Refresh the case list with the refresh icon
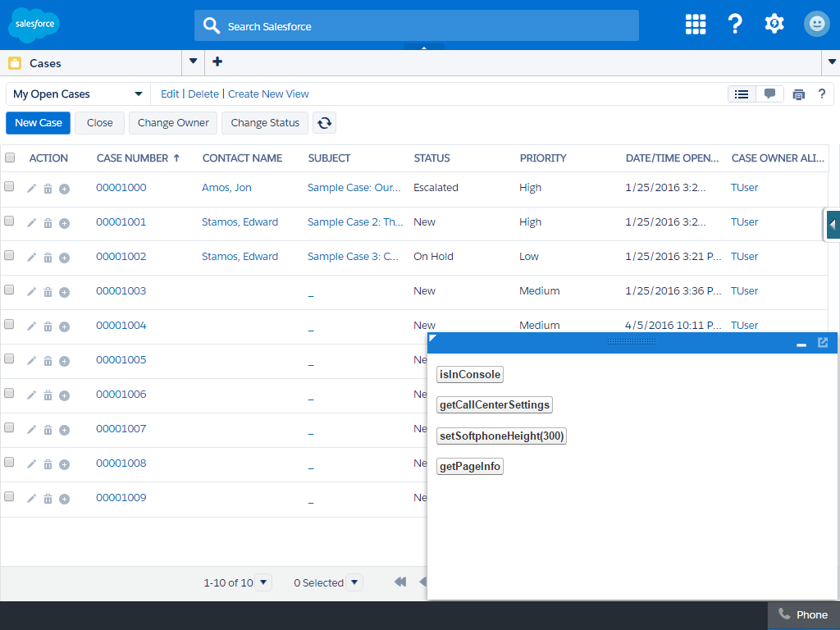 (x=324, y=122)
